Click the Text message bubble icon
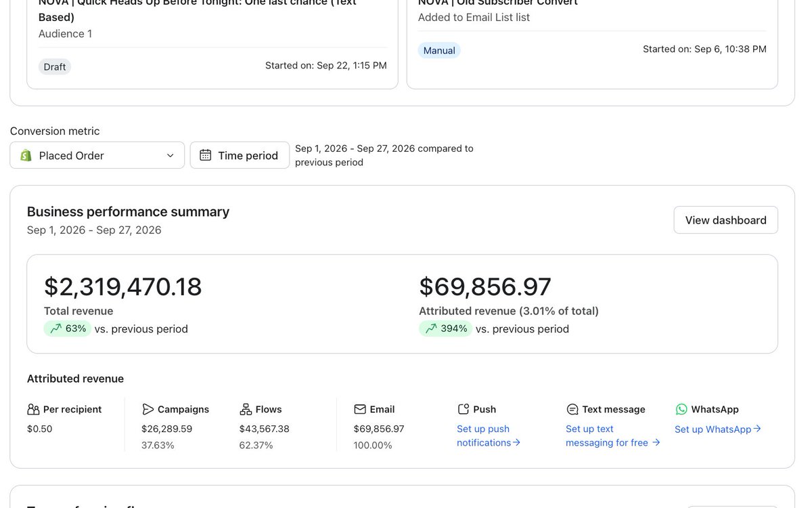The height and width of the screenshot is (508, 812). [x=572, y=409]
